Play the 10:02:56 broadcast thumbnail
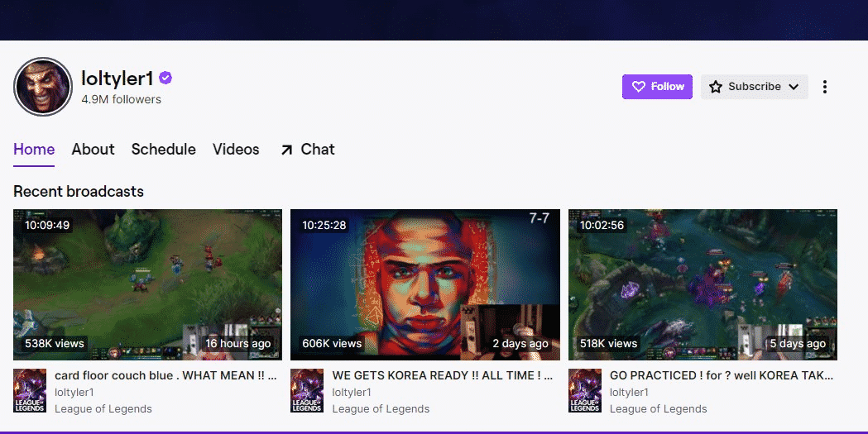The height and width of the screenshot is (434, 868). (703, 284)
